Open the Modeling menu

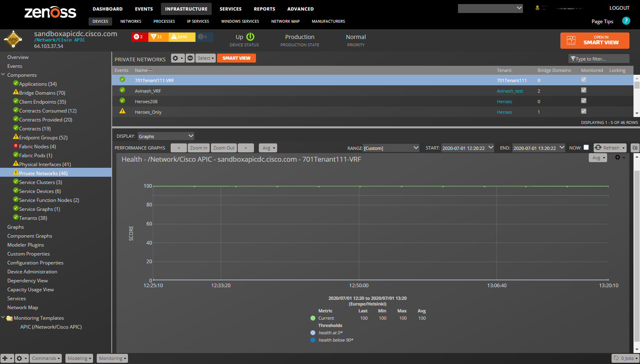[79, 358]
